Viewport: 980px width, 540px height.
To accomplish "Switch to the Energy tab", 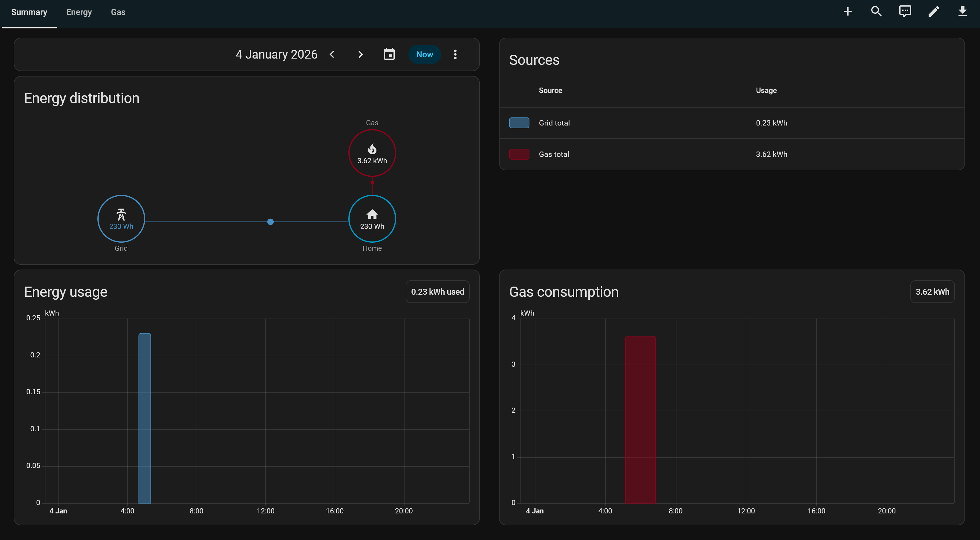I will click(x=79, y=12).
